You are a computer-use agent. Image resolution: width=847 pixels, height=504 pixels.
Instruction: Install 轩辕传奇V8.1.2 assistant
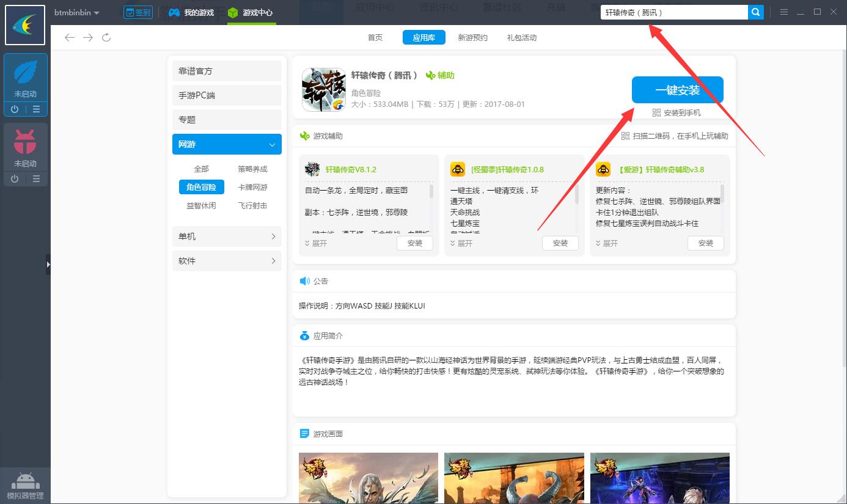coord(415,243)
